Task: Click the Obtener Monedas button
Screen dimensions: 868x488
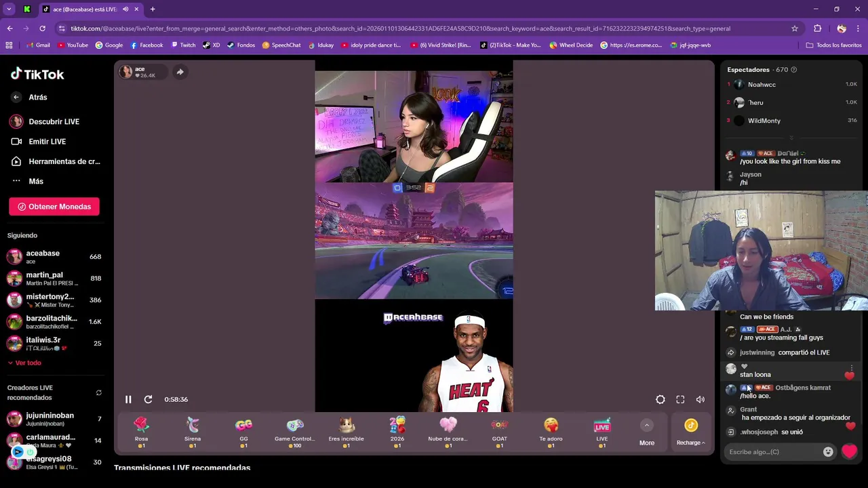Action: click(54, 207)
